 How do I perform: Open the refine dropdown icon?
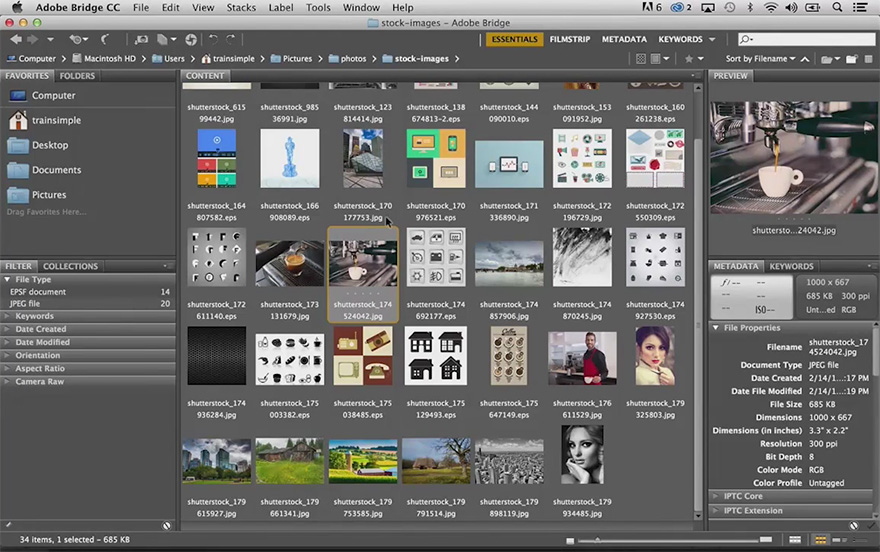point(166,39)
